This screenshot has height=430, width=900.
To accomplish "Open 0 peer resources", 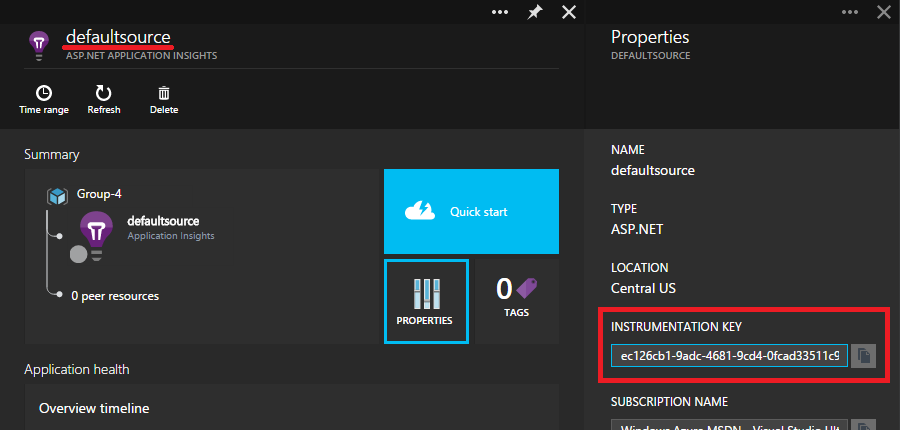I will point(115,296).
